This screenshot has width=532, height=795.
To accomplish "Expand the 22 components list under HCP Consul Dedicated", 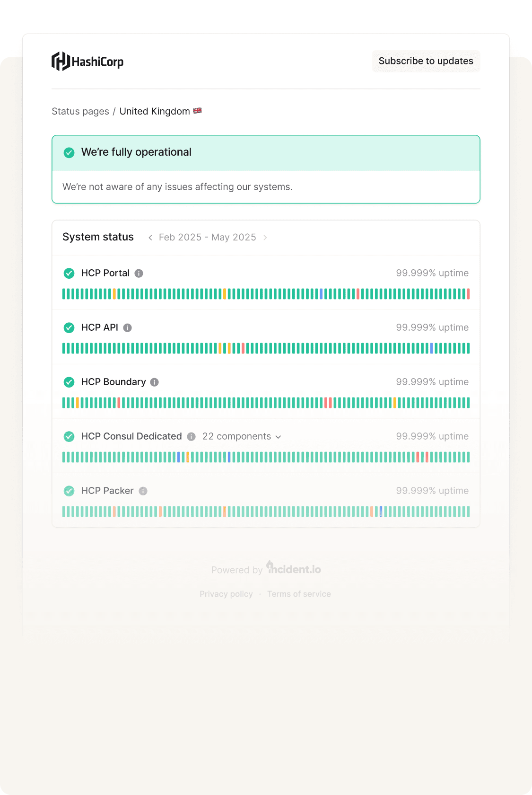I will tap(241, 436).
